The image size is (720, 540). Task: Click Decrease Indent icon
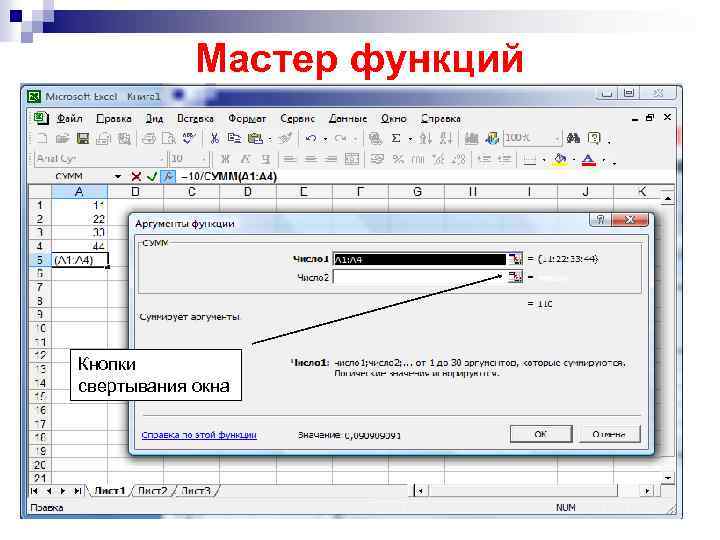click(484, 159)
